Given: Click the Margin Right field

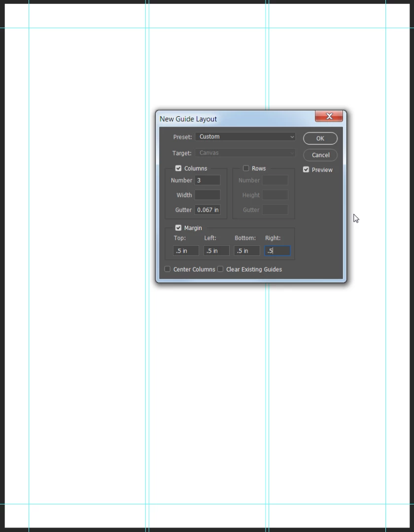Looking at the screenshot, I should pos(277,251).
